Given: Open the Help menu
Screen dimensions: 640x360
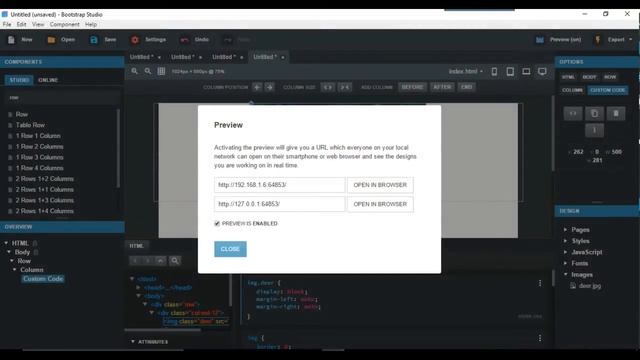Looking at the screenshot, I should click(x=91, y=24).
